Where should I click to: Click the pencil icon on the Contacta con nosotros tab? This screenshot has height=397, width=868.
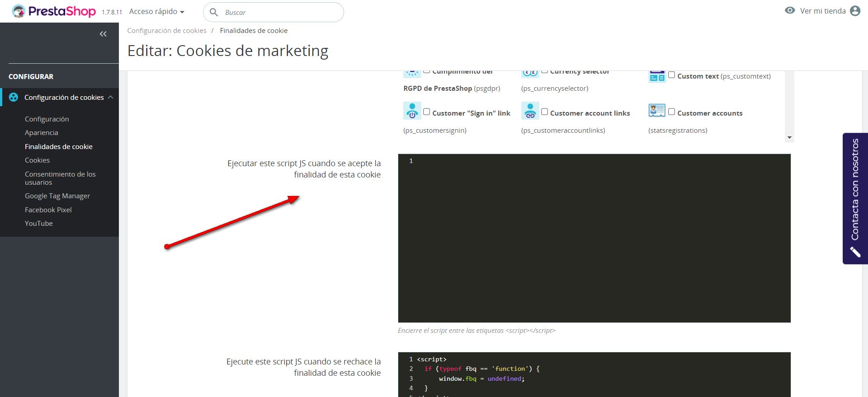pos(855,252)
